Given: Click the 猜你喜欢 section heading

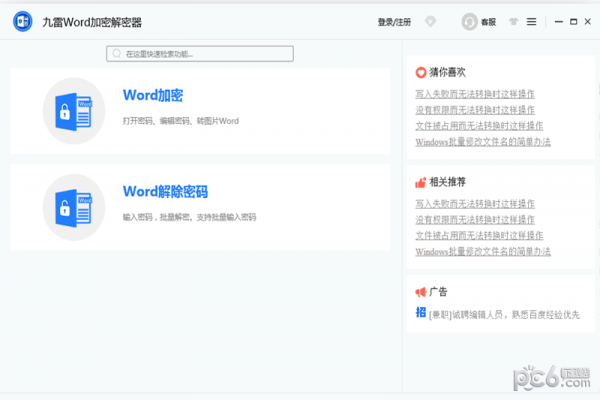Looking at the screenshot, I should pos(447,72).
